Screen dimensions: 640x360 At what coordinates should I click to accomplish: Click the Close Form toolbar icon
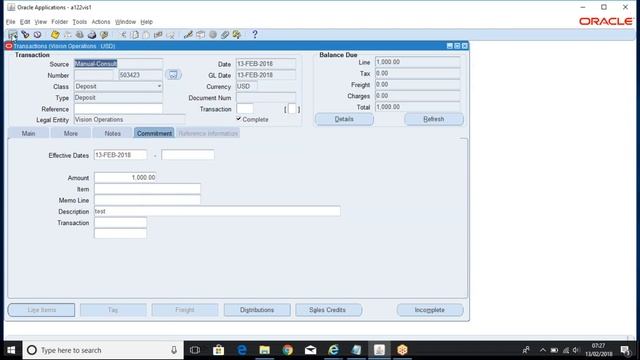[104, 35]
